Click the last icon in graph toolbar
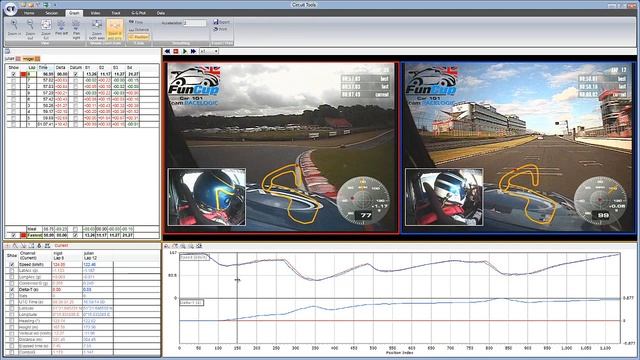This screenshot has height=360, width=640. [x=199, y=246]
